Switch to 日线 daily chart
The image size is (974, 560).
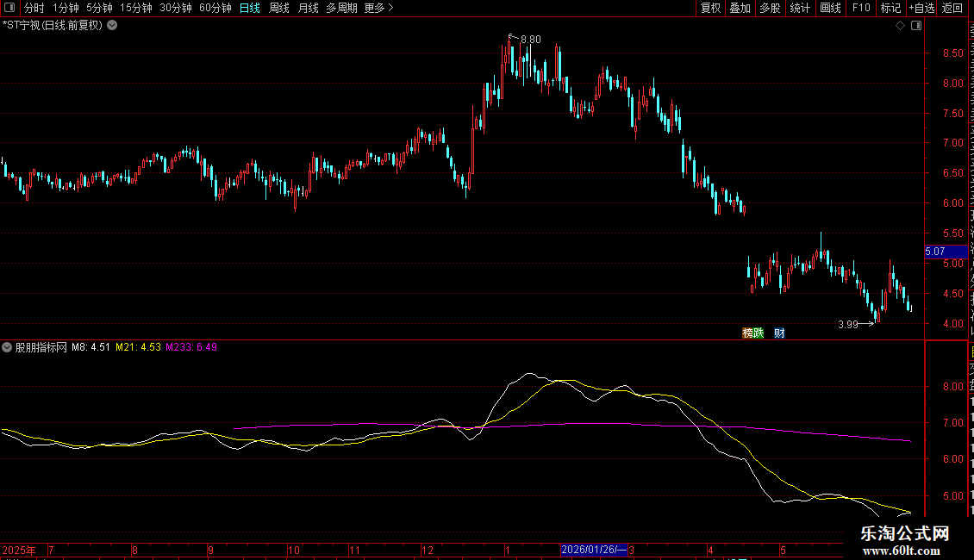pos(250,8)
